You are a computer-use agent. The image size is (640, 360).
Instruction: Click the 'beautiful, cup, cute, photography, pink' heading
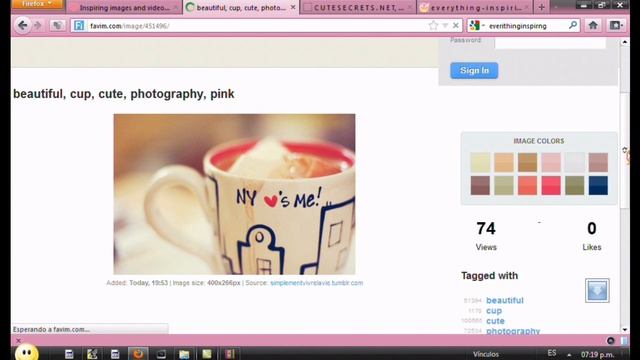124,94
